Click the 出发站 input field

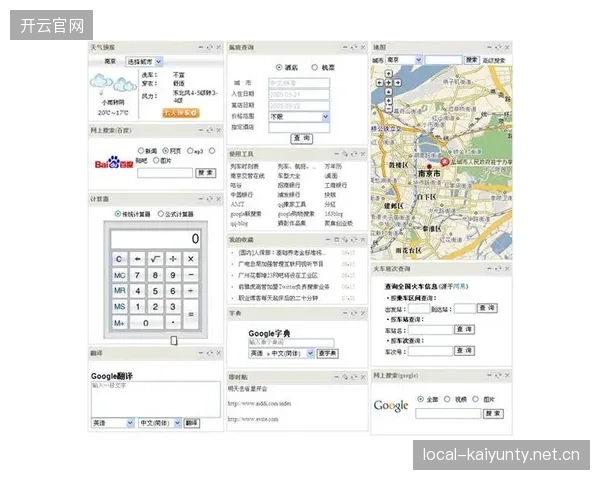coord(419,309)
